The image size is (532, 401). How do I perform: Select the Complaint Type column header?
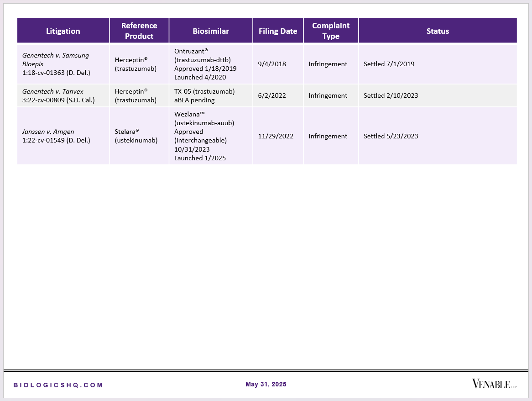click(x=331, y=31)
